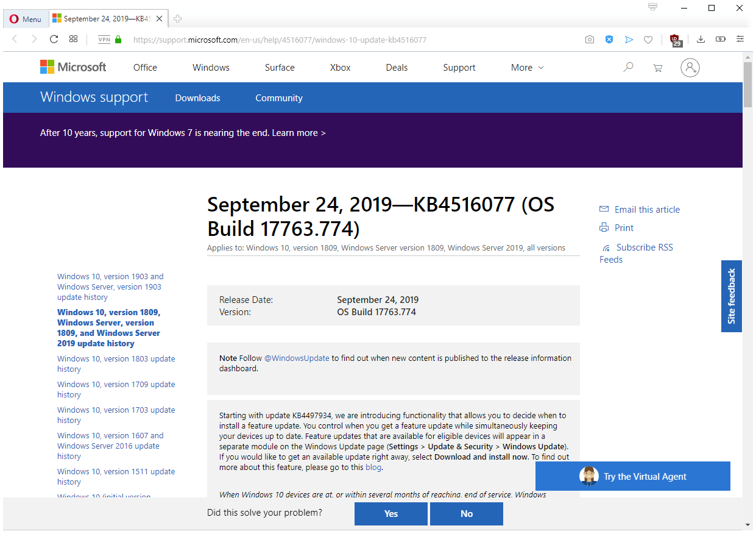This screenshot has height=534, width=756.
Task: Open the Downloads tab in blue bar
Action: (197, 98)
